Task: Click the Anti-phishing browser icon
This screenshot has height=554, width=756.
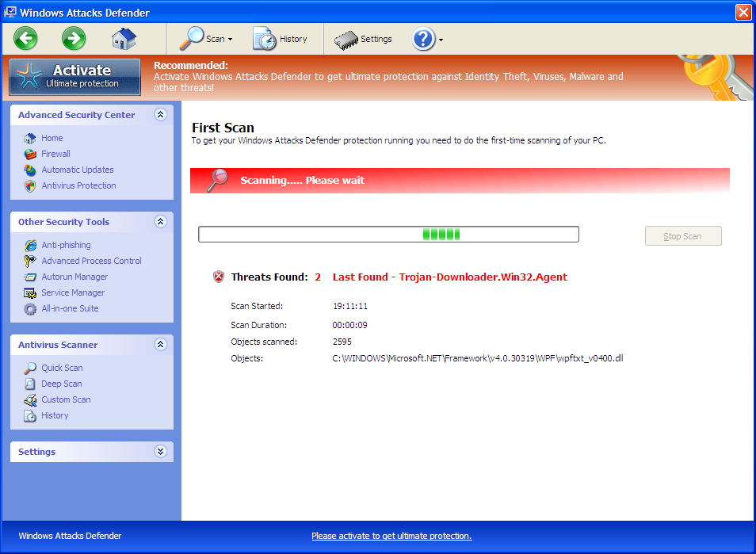Action: point(30,246)
